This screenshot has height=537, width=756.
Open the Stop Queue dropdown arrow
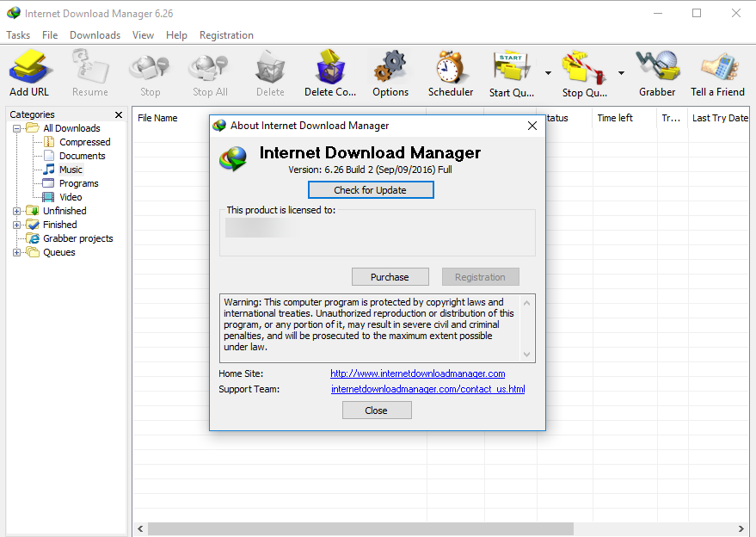point(621,73)
